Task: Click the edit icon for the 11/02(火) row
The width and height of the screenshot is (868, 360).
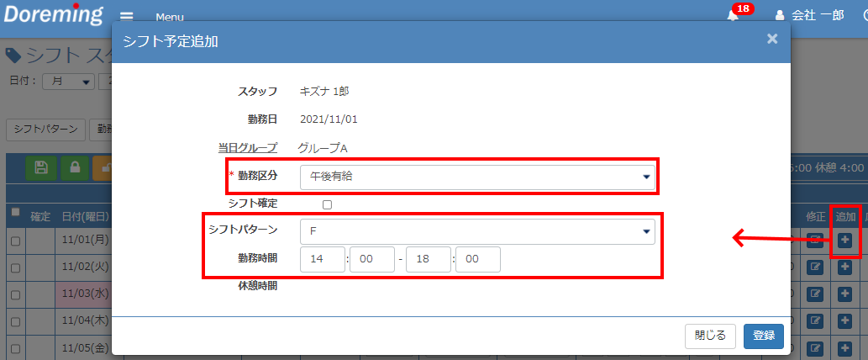Action: click(x=815, y=267)
